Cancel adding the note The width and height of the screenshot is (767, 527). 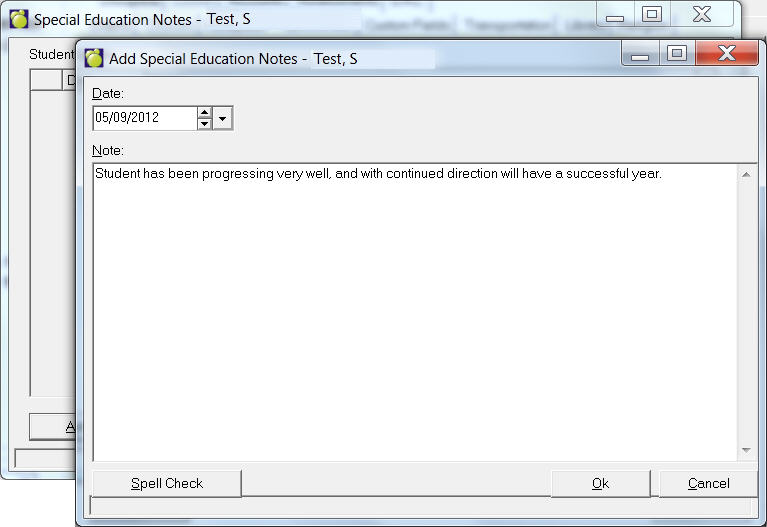tap(708, 483)
